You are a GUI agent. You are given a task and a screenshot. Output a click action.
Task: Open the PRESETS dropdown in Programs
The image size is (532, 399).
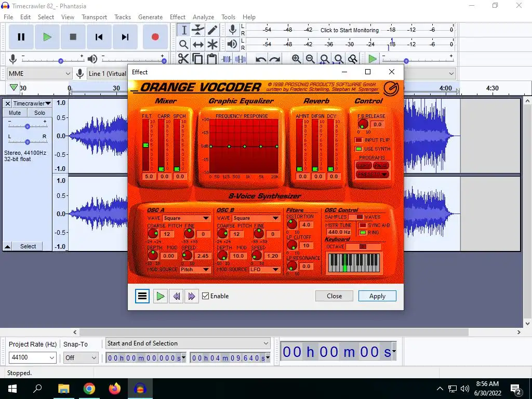pos(372,175)
